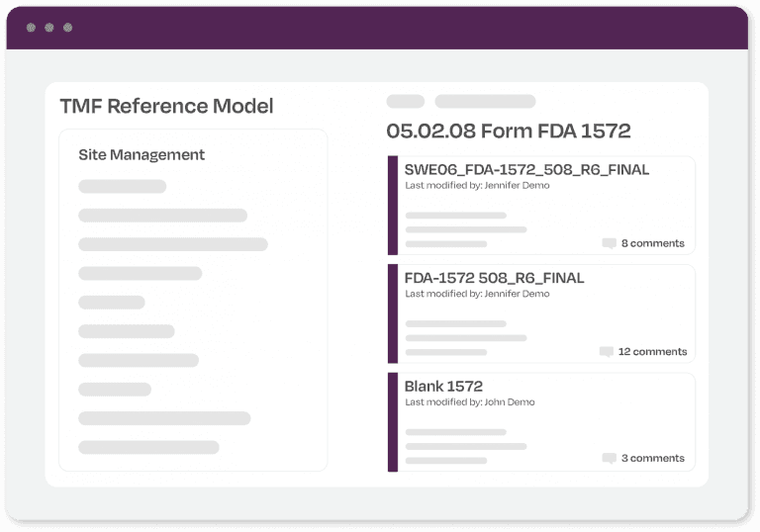Click the middle window dot in title bar
Viewport: 760px width, 532px height.
[x=49, y=28]
